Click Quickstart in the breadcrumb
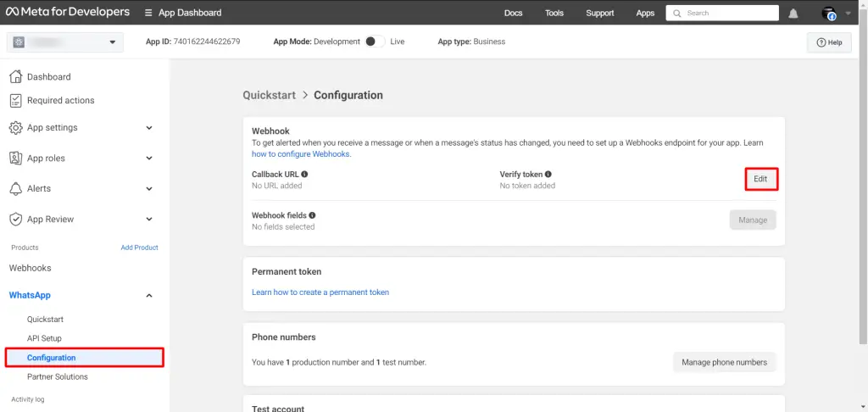This screenshot has width=868, height=412. point(269,95)
